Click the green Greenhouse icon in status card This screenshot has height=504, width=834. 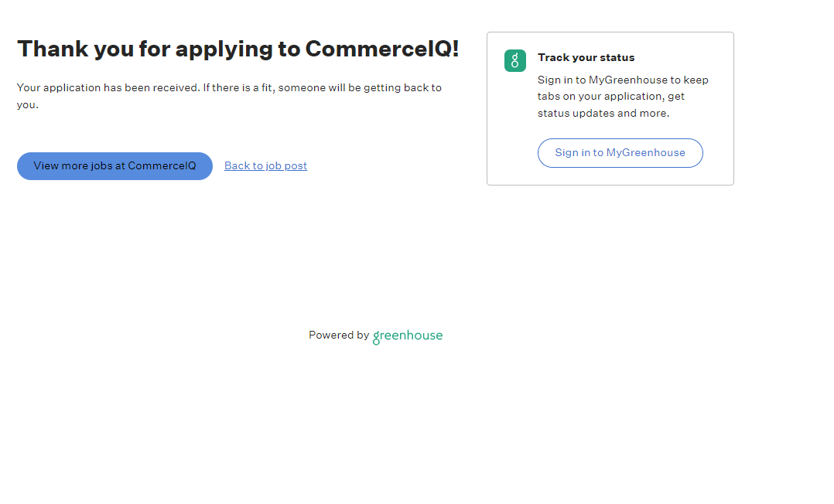click(x=514, y=61)
